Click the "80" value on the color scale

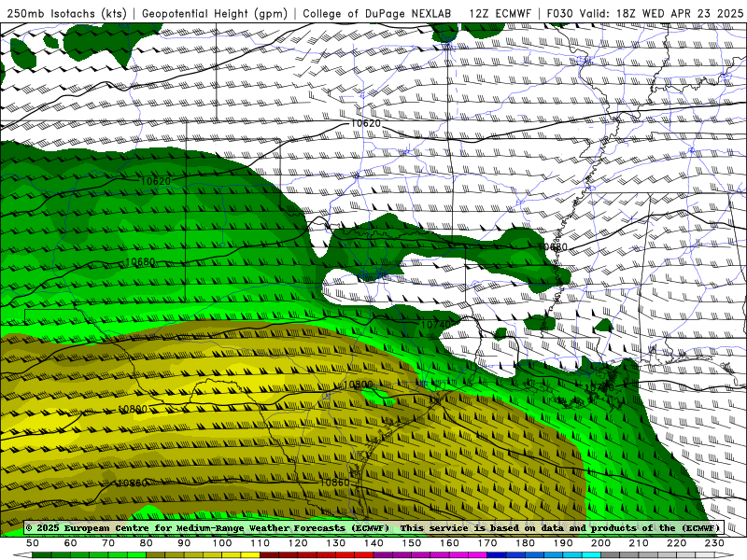pyautogui.click(x=147, y=543)
